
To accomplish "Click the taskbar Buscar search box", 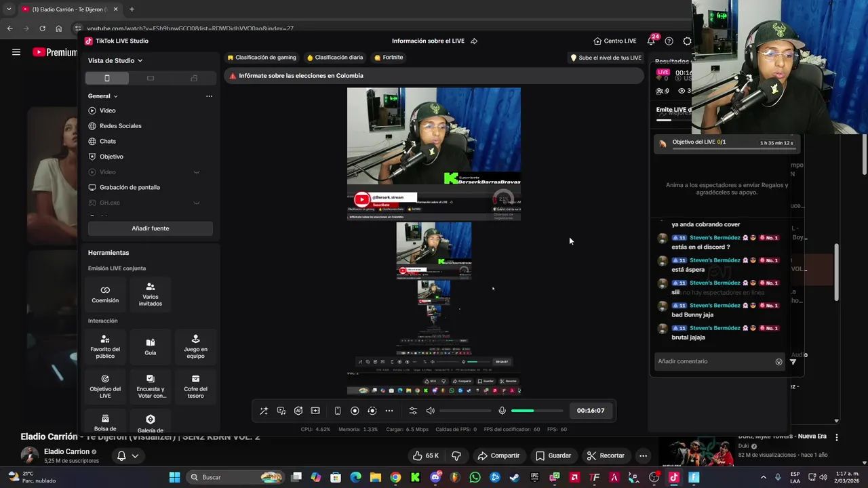I will coord(235,477).
